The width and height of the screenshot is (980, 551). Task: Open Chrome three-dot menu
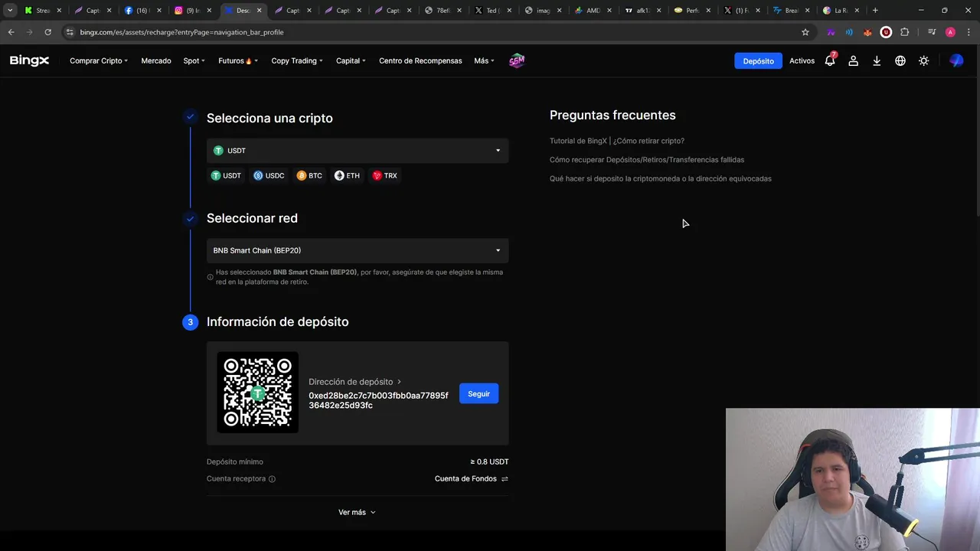(969, 32)
